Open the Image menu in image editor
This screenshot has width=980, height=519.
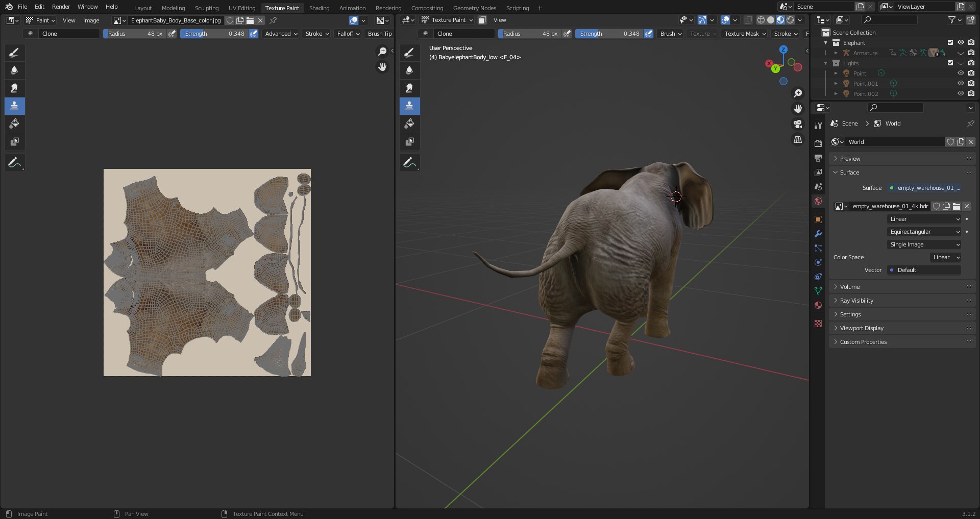91,20
